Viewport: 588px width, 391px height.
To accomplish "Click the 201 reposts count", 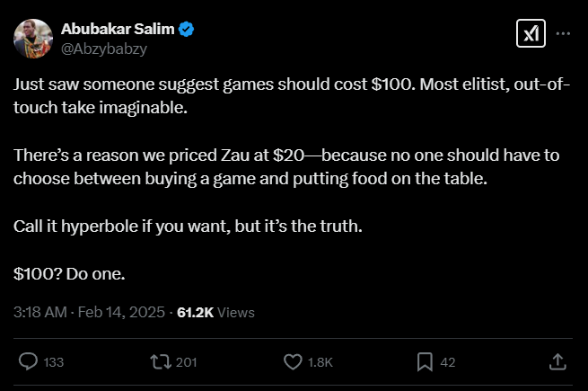I will point(187,362).
